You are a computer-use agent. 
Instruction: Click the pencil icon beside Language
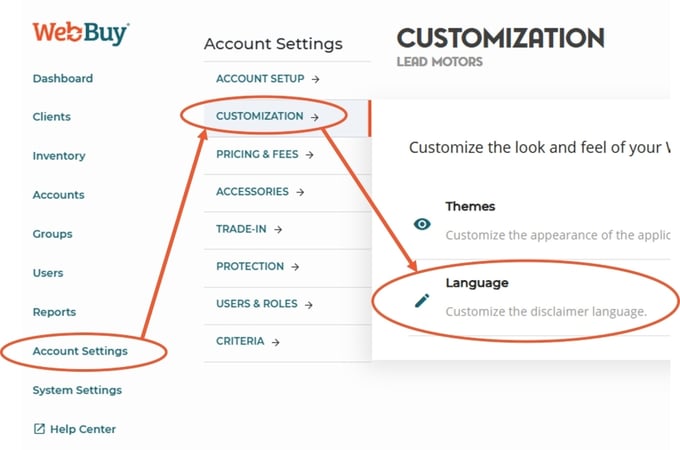point(422,301)
